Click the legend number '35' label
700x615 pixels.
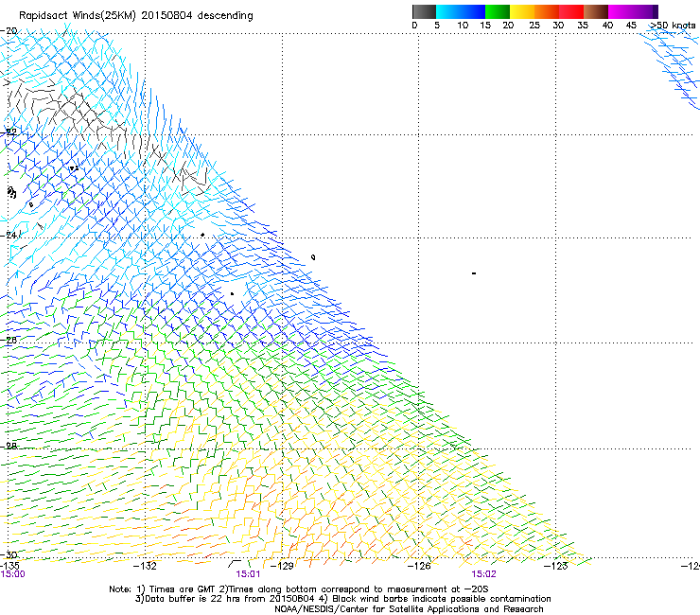[x=583, y=26]
